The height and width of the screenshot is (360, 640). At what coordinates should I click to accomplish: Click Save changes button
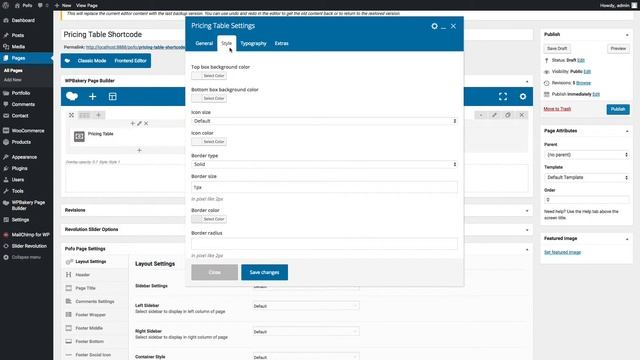tap(264, 272)
